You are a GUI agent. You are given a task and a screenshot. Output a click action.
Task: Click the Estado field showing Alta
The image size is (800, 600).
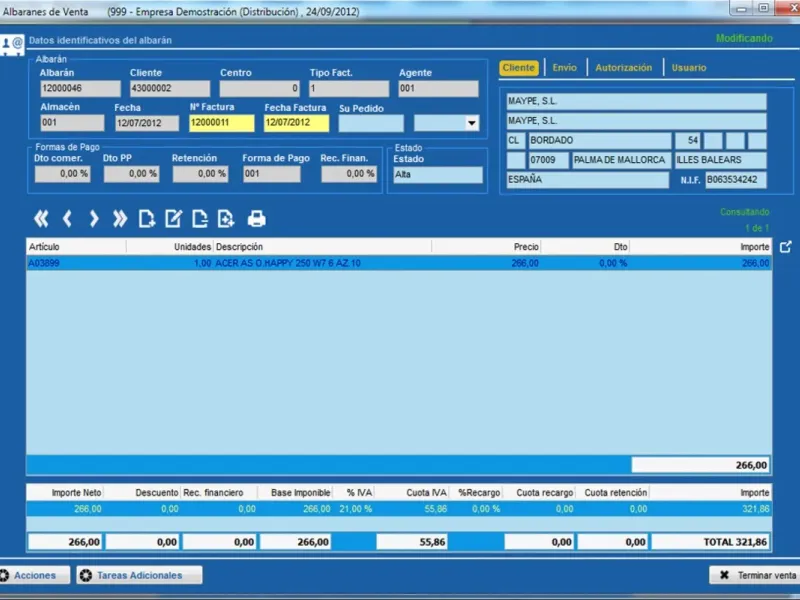point(438,174)
